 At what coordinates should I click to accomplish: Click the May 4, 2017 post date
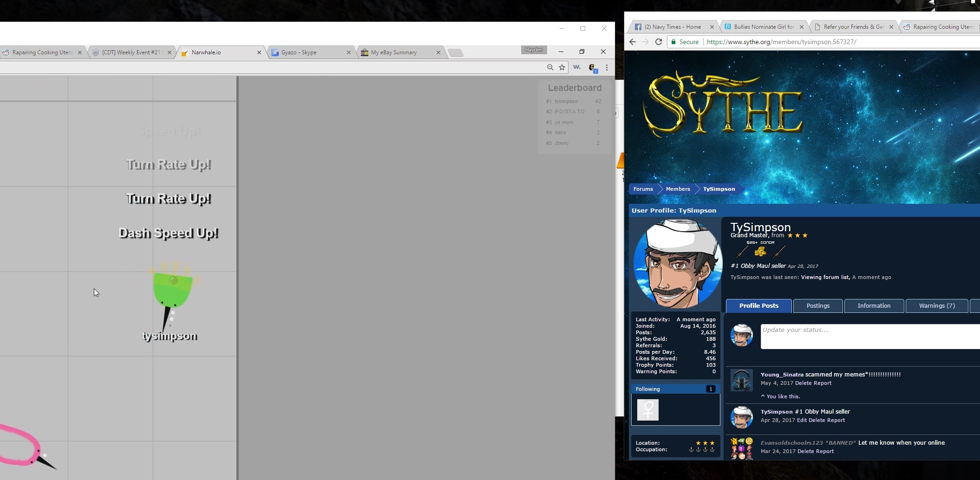click(777, 383)
